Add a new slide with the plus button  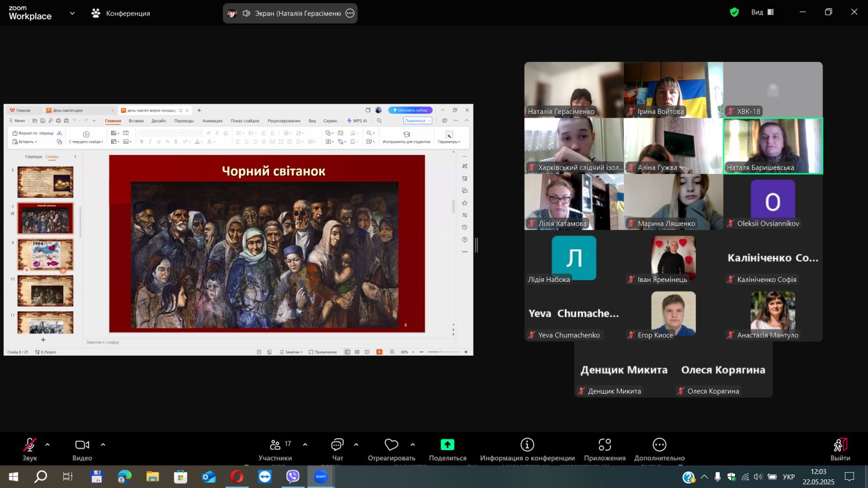(x=43, y=340)
